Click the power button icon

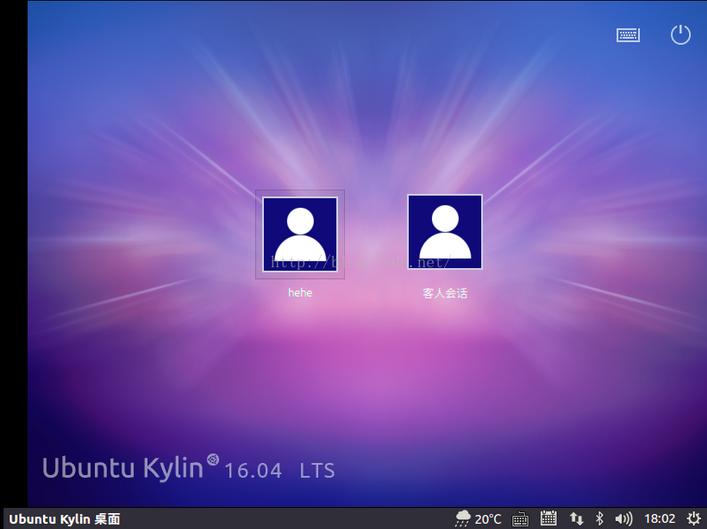680,35
